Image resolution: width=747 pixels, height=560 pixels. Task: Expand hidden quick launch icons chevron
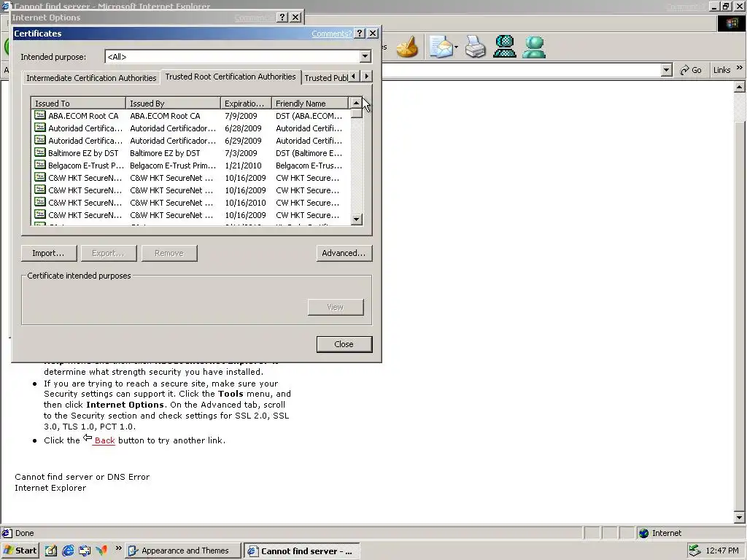[118, 548]
